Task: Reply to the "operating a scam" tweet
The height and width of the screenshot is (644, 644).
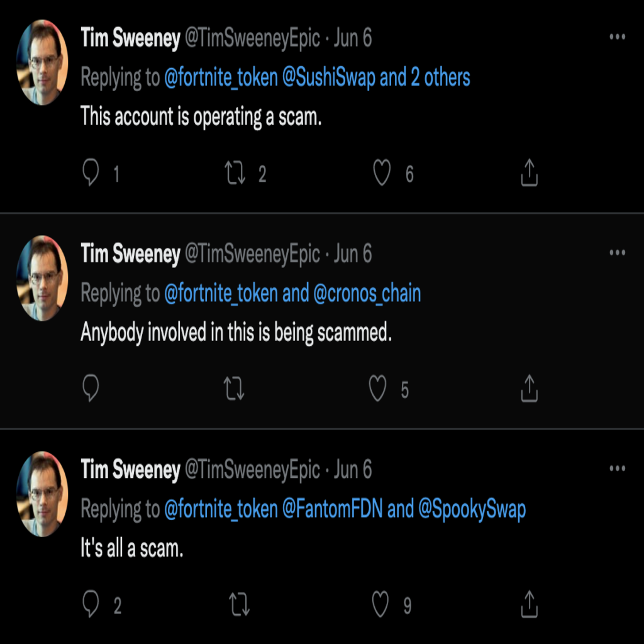Action: pos(91,173)
